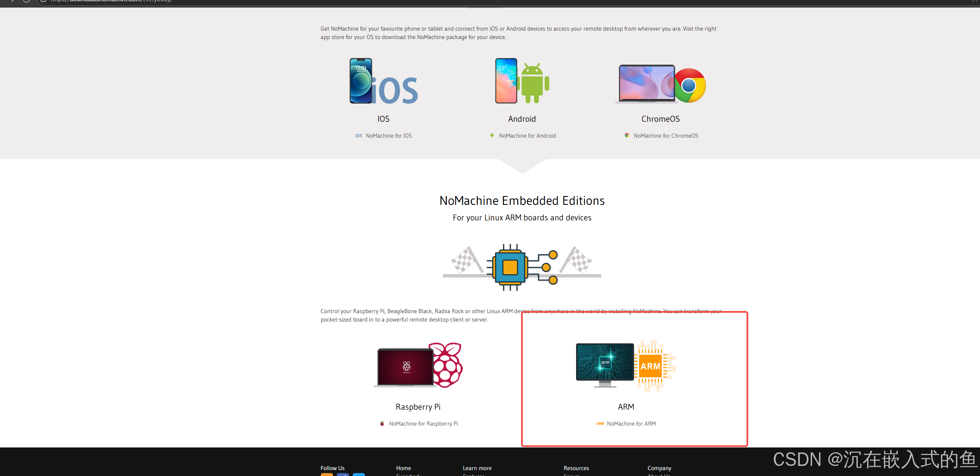Click the ARM monitor and chip illustration
Image resolution: width=980 pixels, height=476 pixels.
point(626,366)
